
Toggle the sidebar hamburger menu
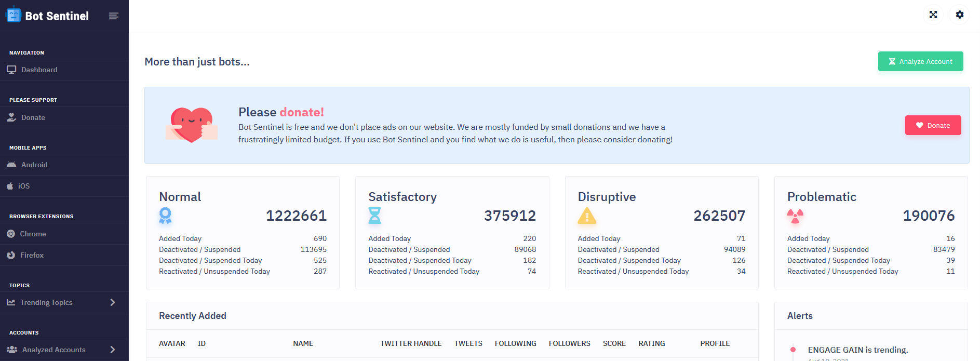pyautogui.click(x=114, y=16)
